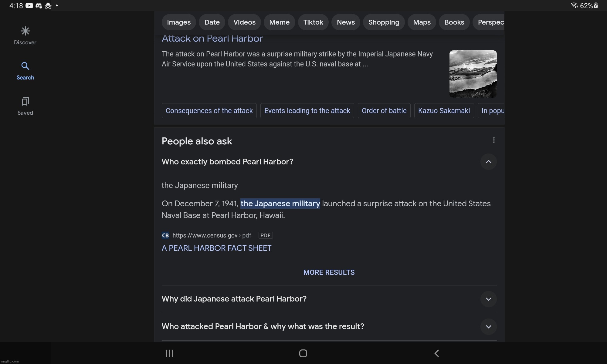
Task: Open People also ask options menu
Action: 494,140
